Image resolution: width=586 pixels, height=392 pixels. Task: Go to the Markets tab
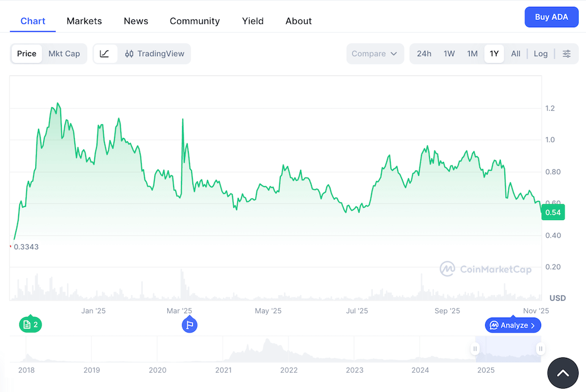(84, 20)
